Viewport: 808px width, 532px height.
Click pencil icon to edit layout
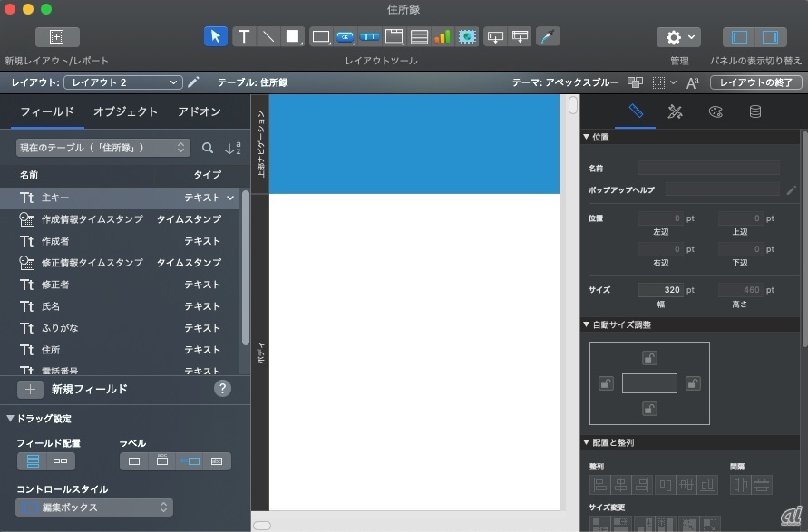[193, 82]
